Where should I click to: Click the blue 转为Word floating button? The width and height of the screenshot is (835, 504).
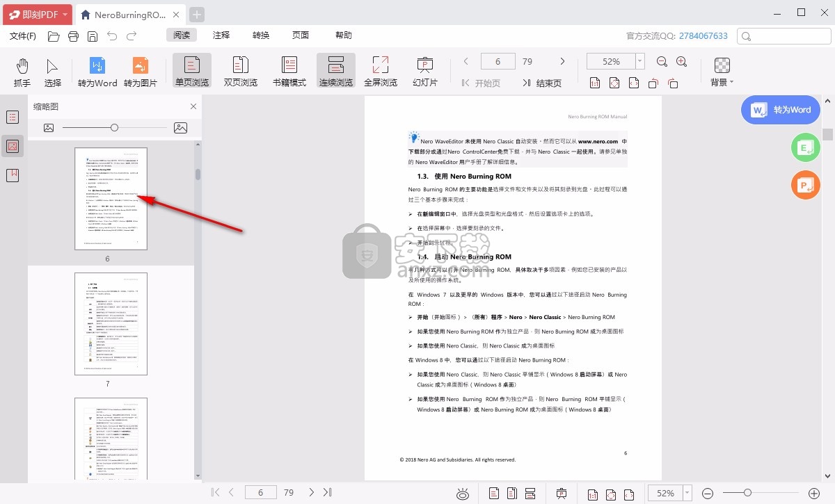click(x=781, y=110)
